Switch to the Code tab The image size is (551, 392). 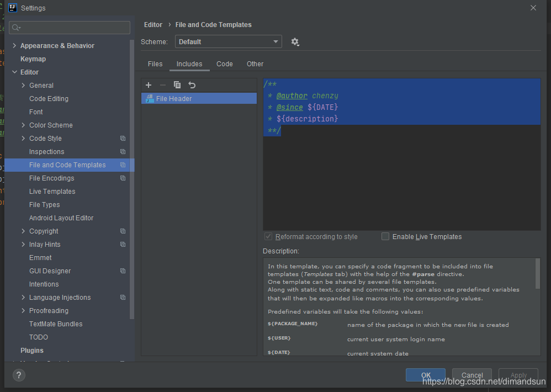pyautogui.click(x=225, y=64)
